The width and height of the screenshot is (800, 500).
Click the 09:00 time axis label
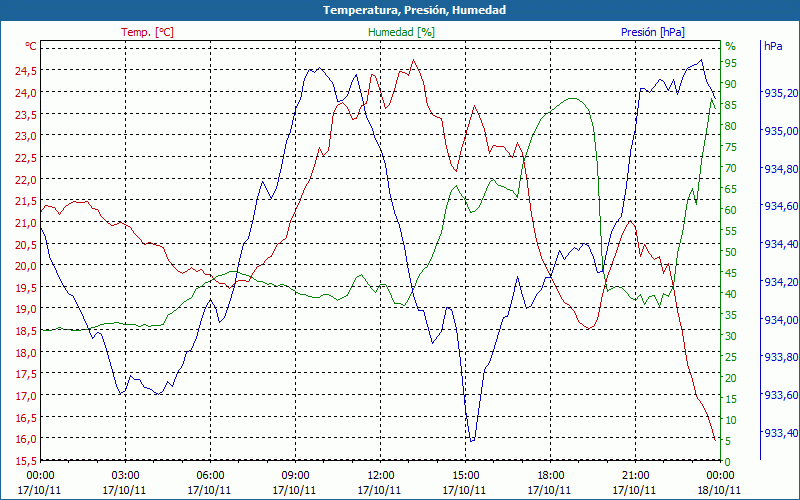coord(295,476)
